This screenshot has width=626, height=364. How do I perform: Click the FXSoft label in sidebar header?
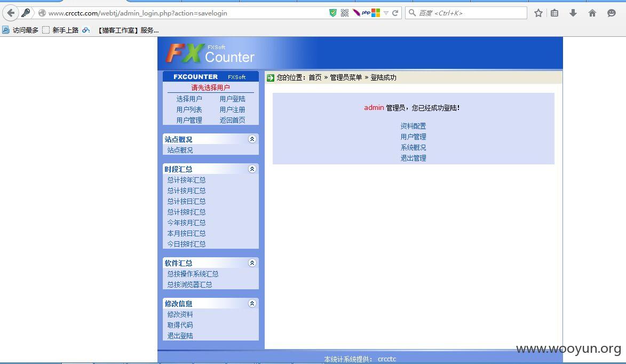tap(237, 77)
